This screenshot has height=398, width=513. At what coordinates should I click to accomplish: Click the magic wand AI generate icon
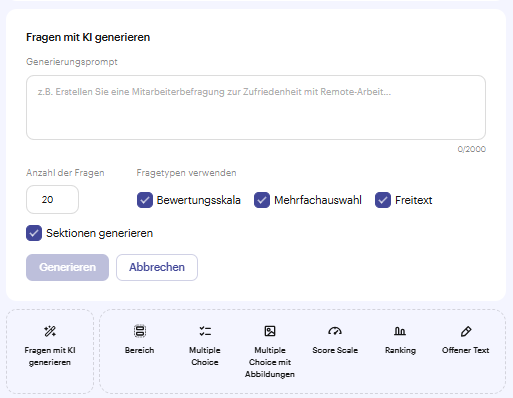click(x=50, y=331)
